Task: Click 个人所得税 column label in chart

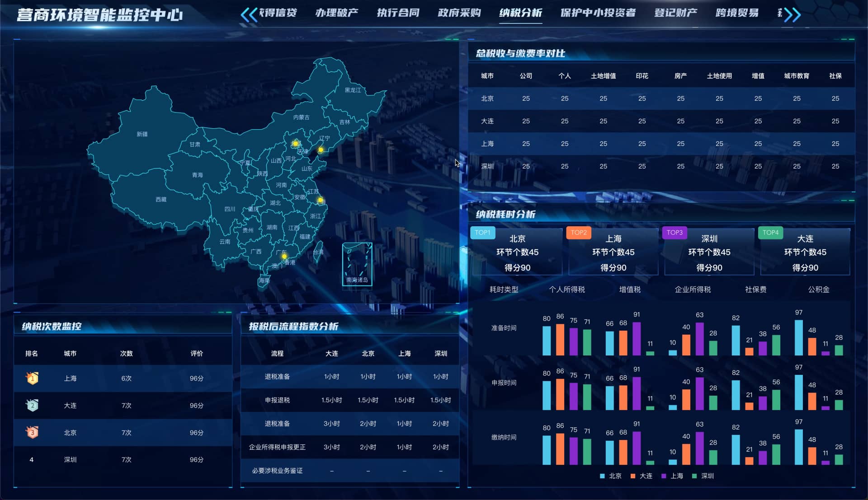Action: pos(567,290)
